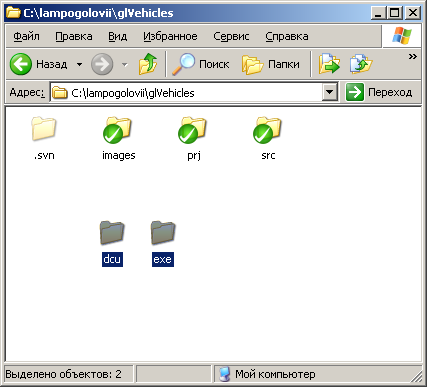Open the Справка menu
Screen dimensions: 427x387
pyautogui.click(x=287, y=36)
